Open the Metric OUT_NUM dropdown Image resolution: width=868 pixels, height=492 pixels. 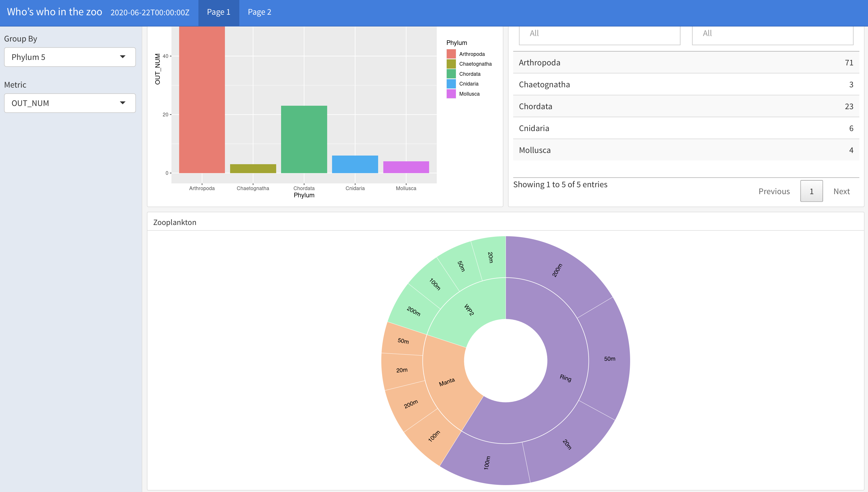click(70, 103)
